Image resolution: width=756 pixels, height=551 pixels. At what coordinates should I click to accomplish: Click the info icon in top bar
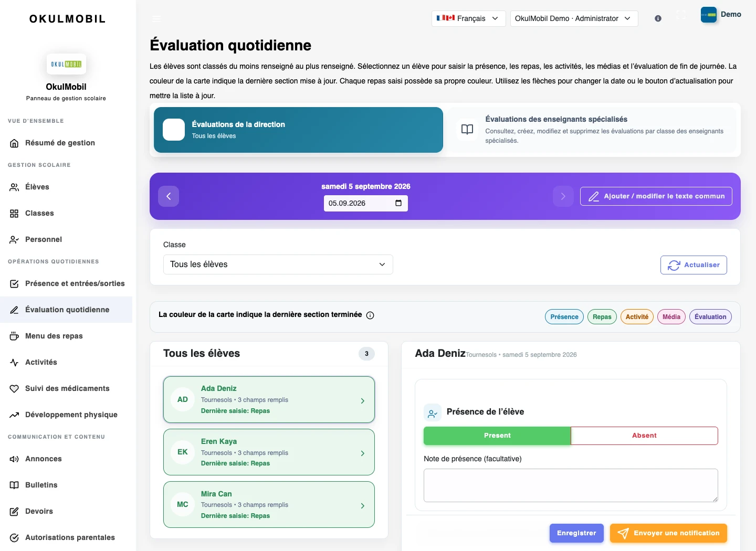click(x=658, y=18)
